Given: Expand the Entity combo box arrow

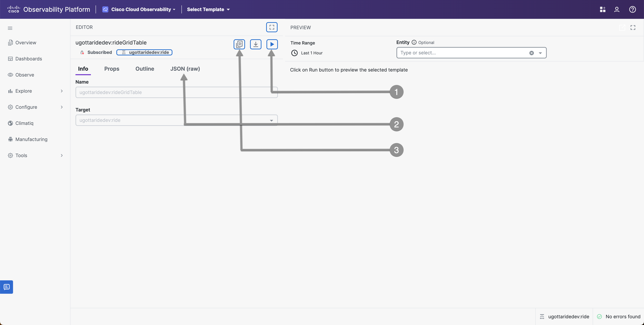Looking at the screenshot, I should tap(540, 53).
